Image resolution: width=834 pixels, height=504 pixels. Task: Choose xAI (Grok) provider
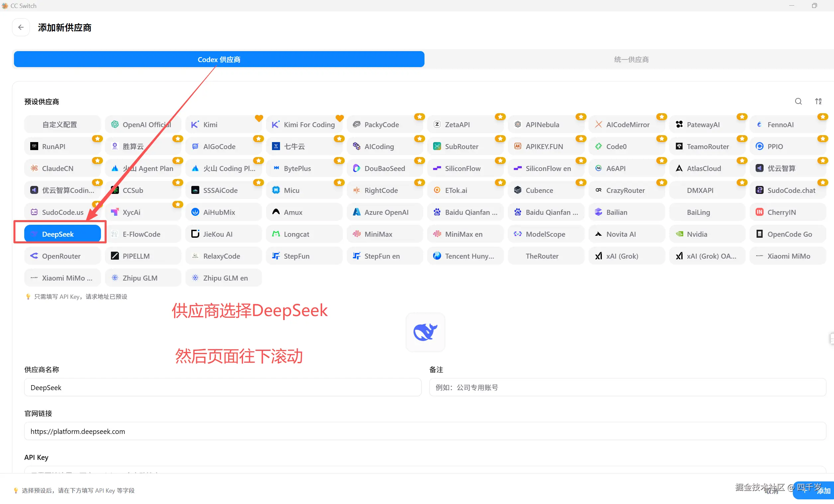pos(626,256)
